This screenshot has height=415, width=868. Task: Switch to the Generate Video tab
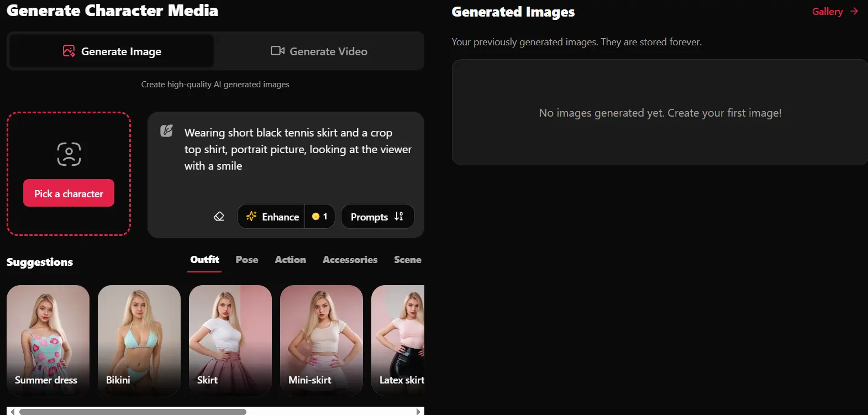(319, 51)
